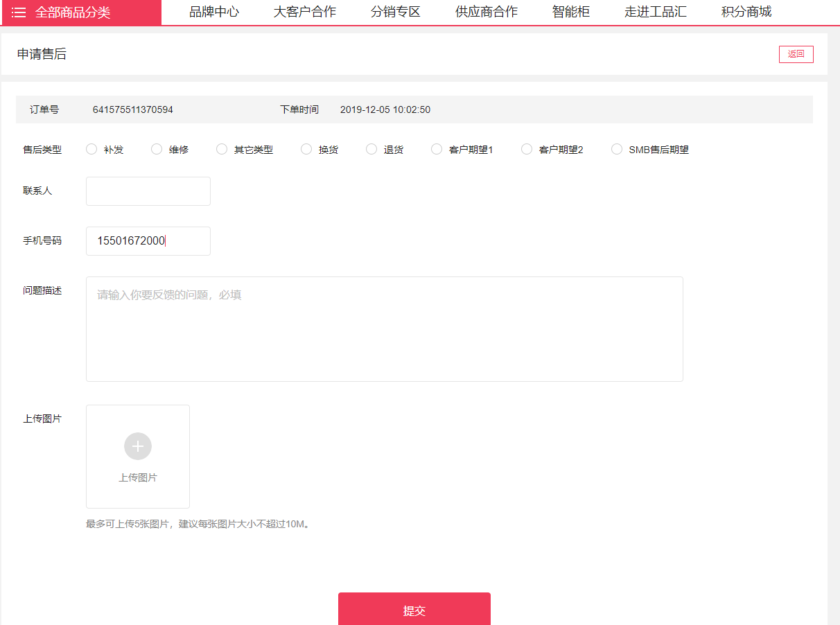Open the 积分商城 nav link
Screen dimensions: 840x625
pyautogui.click(x=746, y=12)
